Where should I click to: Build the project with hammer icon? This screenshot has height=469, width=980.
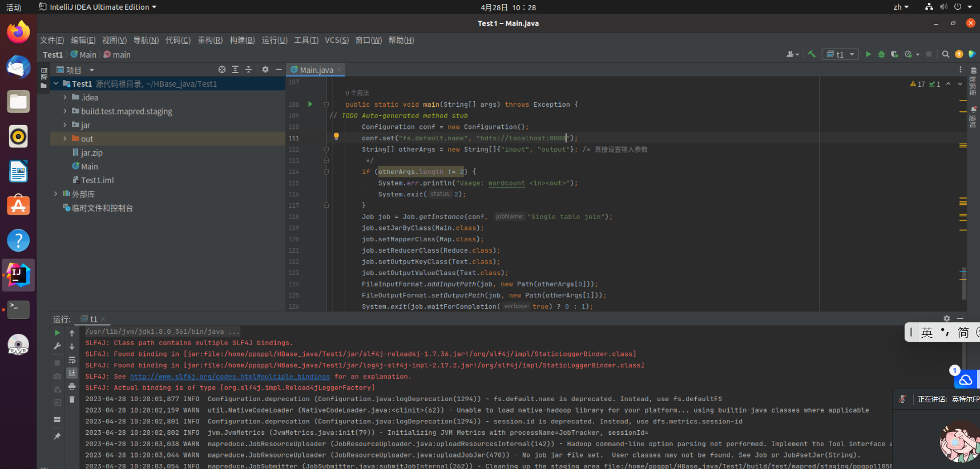pyautogui.click(x=812, y=54)
